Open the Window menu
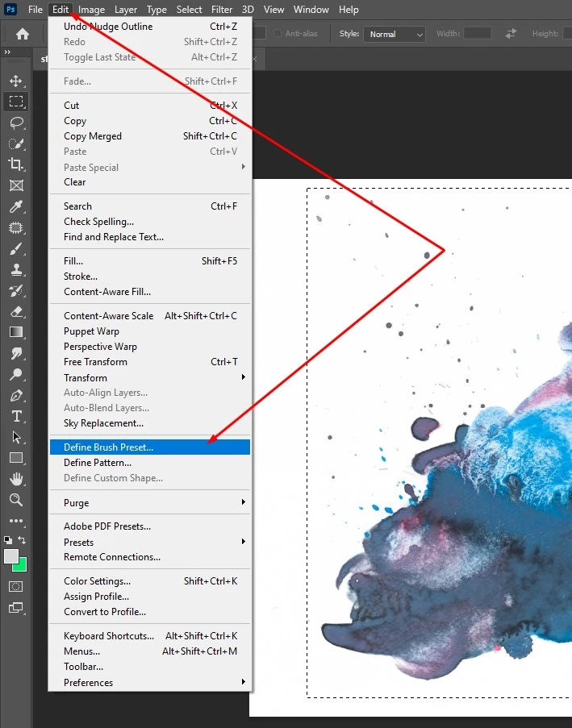 [311, 10]
